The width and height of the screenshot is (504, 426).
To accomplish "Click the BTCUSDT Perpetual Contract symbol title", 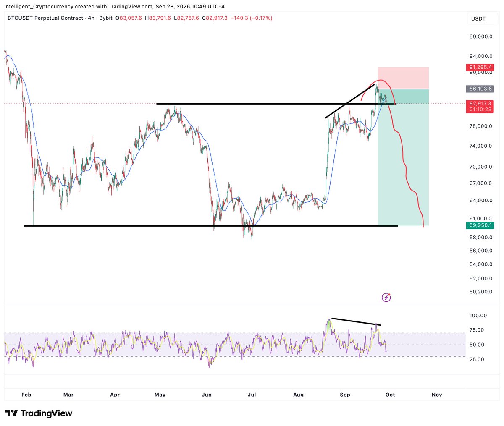I will click(45, 18).
